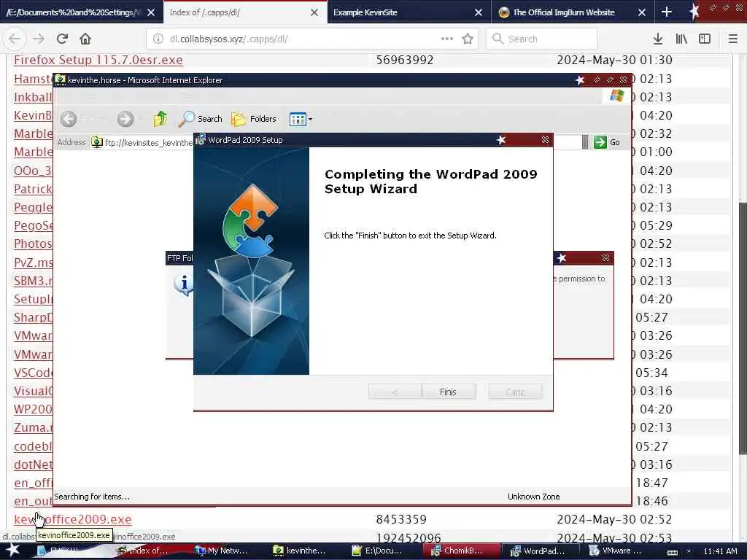Click Firefox search box
This screenshot has width=747, height=560.
(541, 39)
